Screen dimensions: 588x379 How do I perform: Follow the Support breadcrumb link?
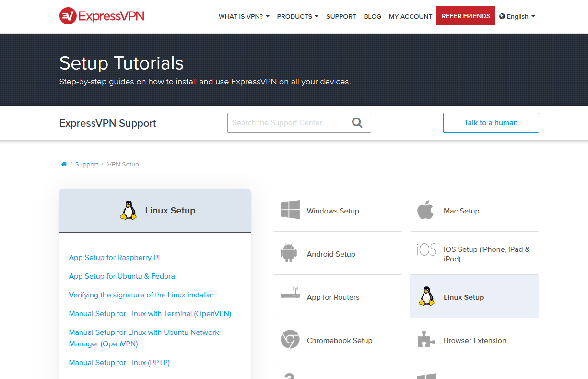87,164
